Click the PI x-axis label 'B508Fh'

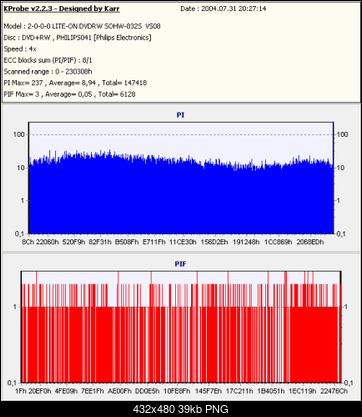(x=127, y=242)
